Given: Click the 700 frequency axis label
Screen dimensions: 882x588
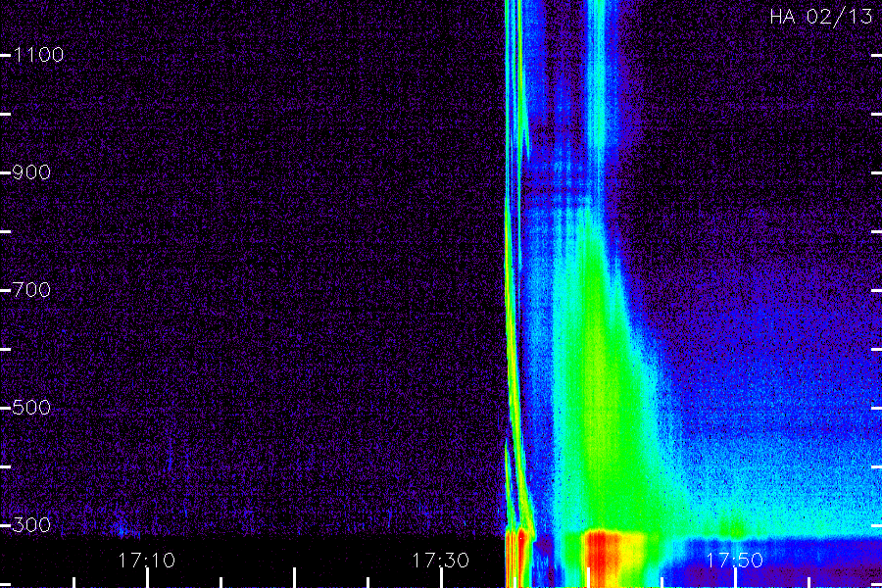Looking at the screenshot, I should [x=31, y=290].
